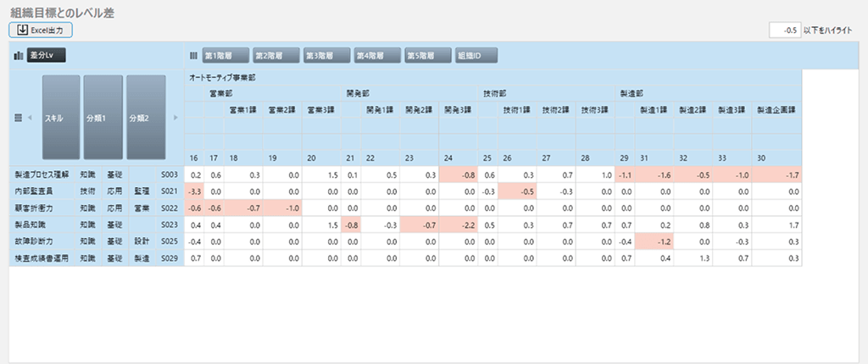Choose the 第4階層 column field

(x=376, y=56)
